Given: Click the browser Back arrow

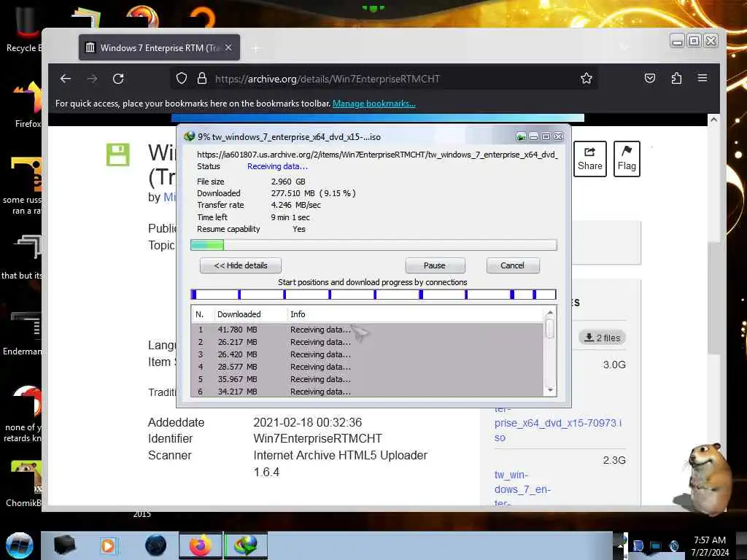Looking at the screenshot, I should 66,79.
